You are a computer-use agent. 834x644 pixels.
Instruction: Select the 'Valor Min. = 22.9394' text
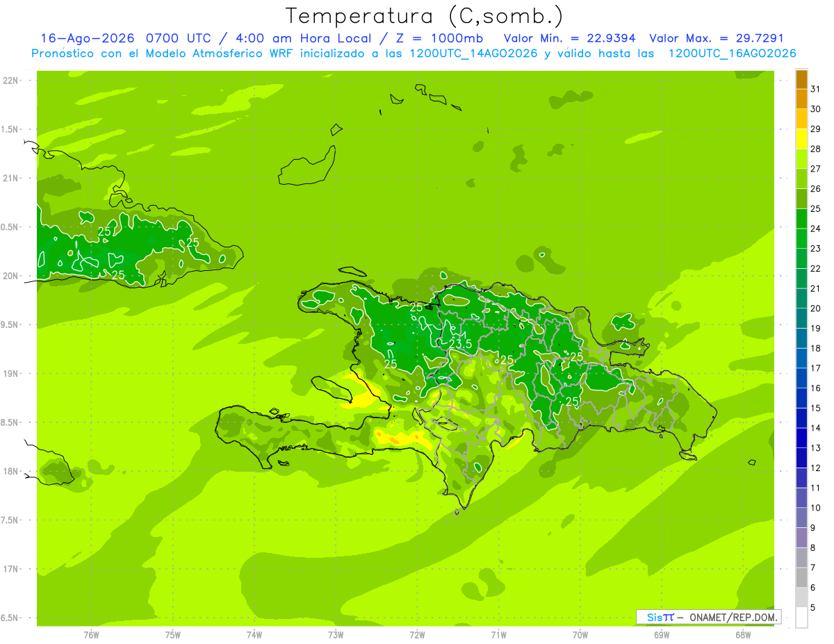pos(569,38)
